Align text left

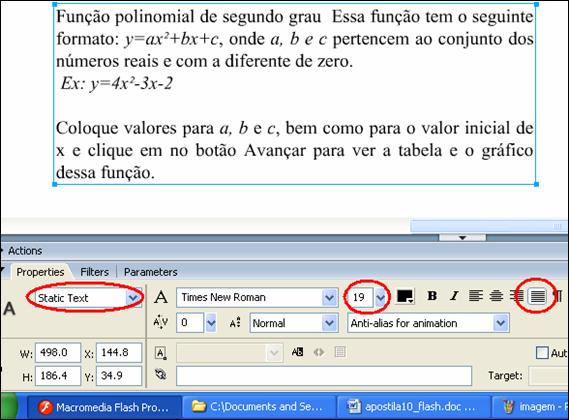coord(475,296)
